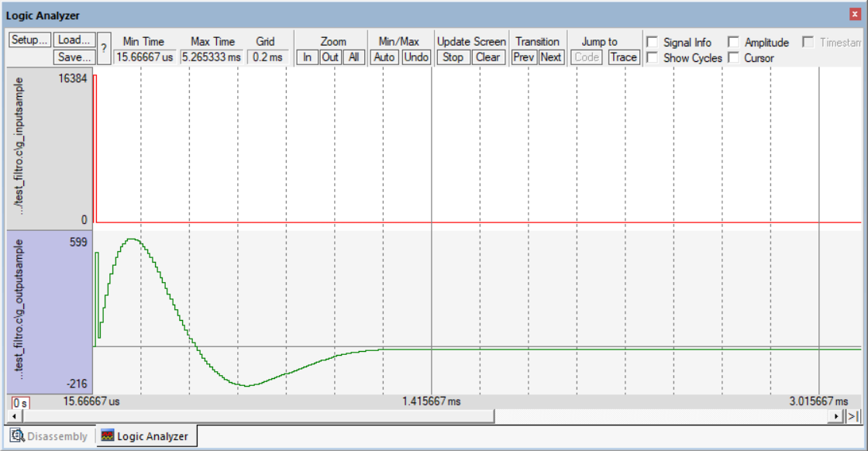Open help with the question mark button
Image resolution: width=868 pixels, height=451 pixels.
pyautogui.click(x=104, y=48)
